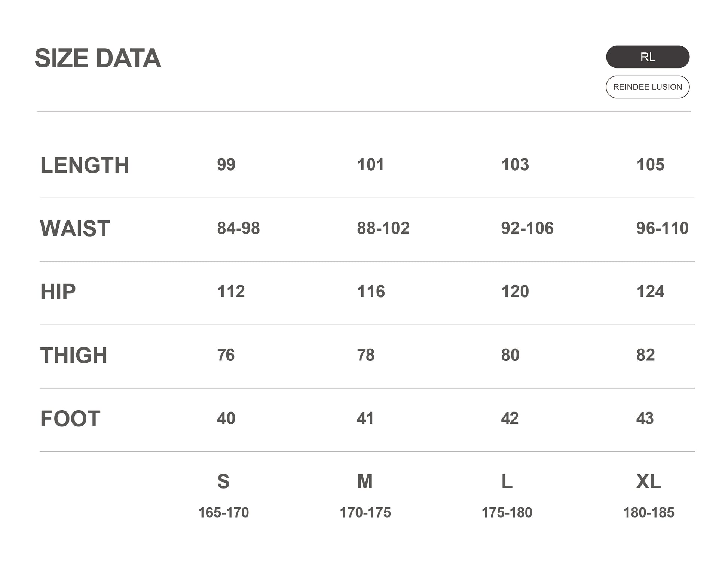Click the waist value 96-110
The height and width of the screenshot is (563, 728).
[x=662, y=228]
